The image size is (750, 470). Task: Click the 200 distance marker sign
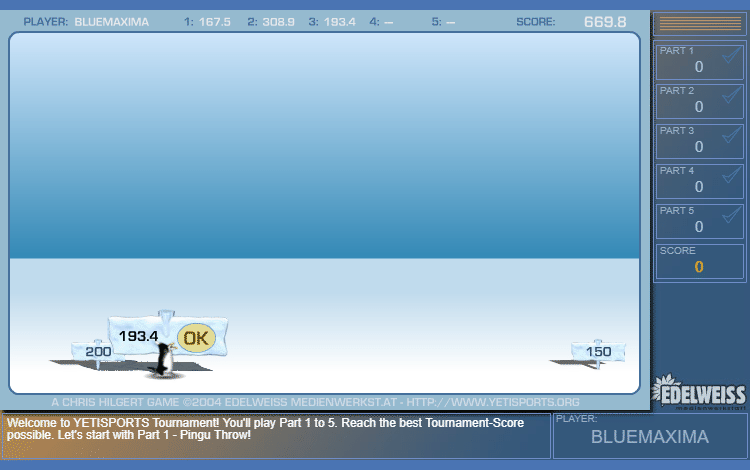pos(98,352)
